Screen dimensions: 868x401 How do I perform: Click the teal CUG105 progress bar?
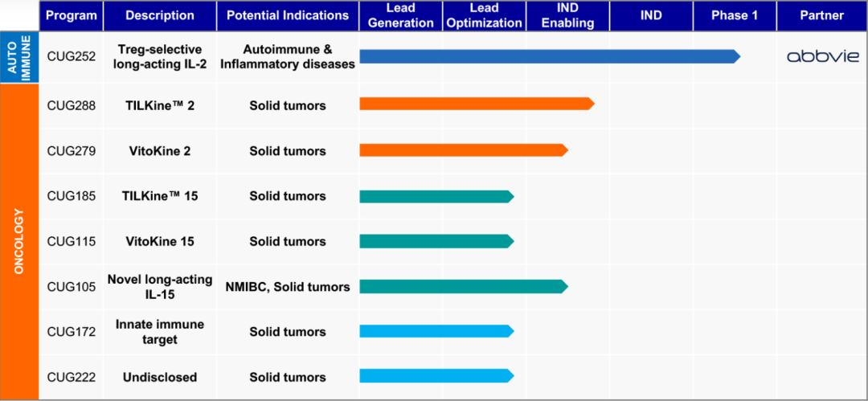tap(462, 286)
